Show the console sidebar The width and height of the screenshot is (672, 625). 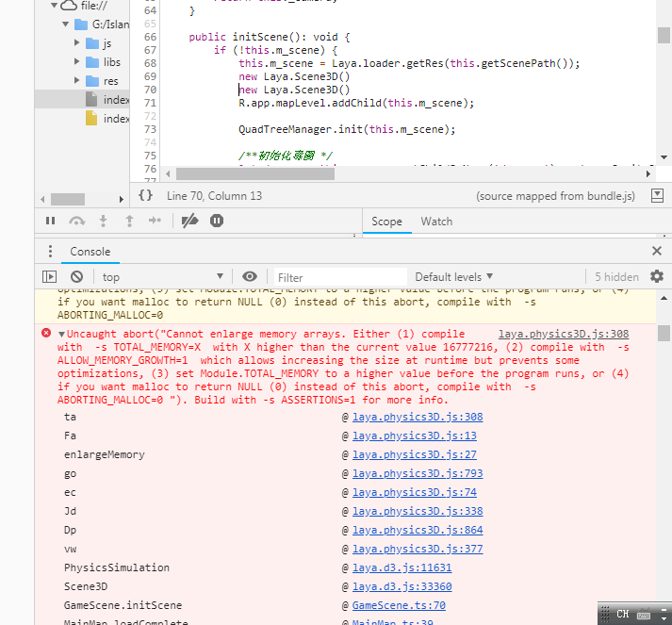click(50, 276)
